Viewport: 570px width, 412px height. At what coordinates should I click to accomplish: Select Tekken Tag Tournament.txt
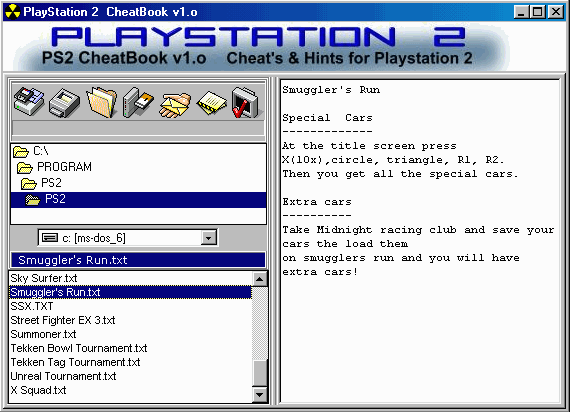tap(130, 362)
